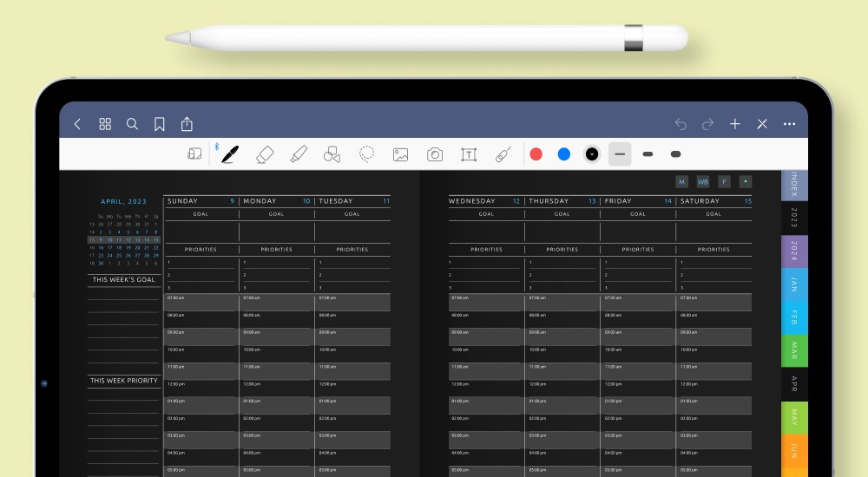Open the WEDNESDAY 12 day header
868x477 pixels.
coord(484,201)
